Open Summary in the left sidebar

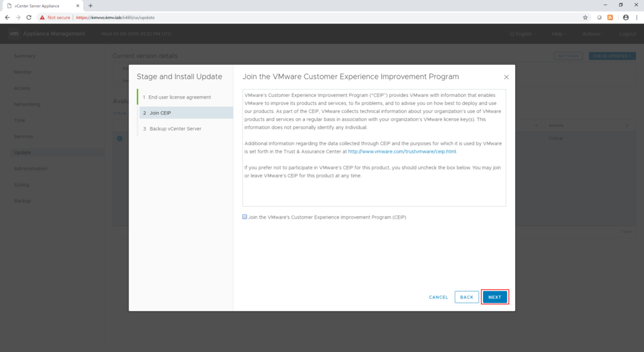coord(25,56)
